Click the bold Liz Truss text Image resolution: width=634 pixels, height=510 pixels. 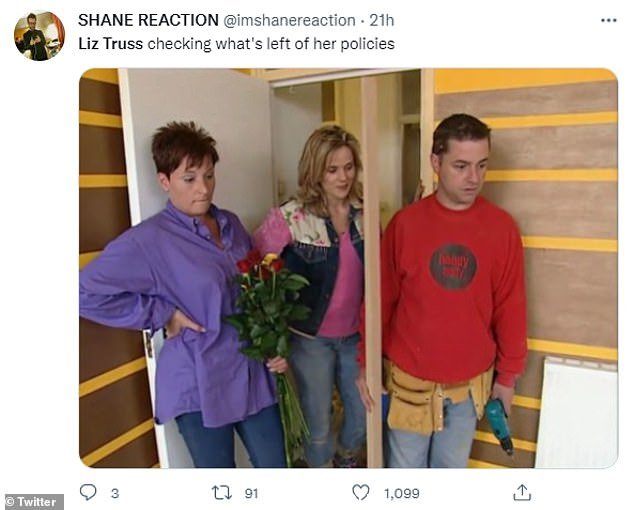pyautogui.click(x=110, y=44)
